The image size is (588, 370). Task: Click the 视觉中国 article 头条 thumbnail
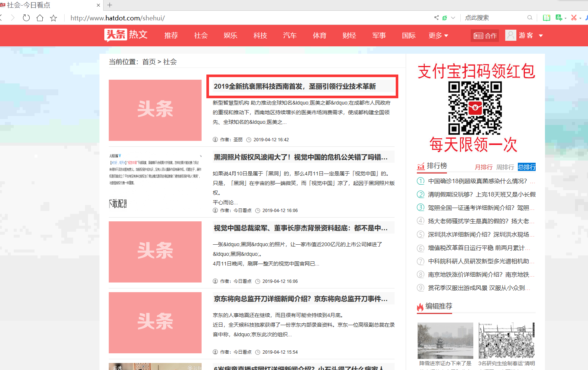click(x=155, y=252)
